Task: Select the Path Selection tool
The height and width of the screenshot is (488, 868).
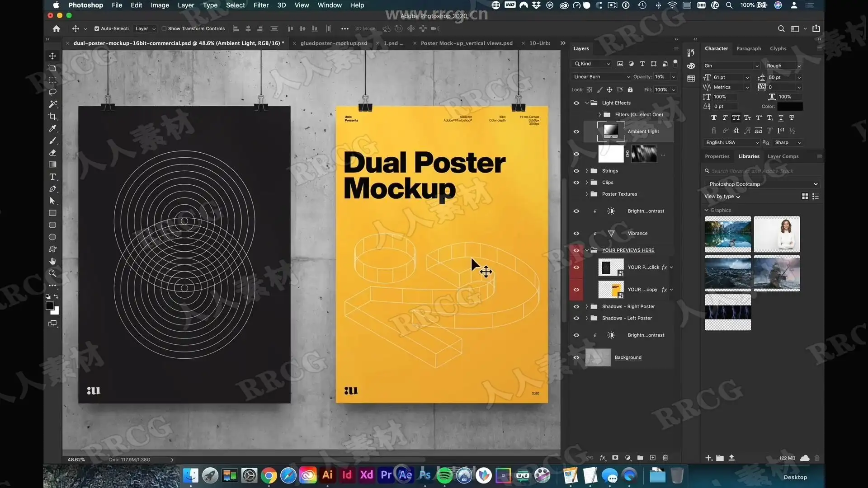Action: tap(52, 201)
